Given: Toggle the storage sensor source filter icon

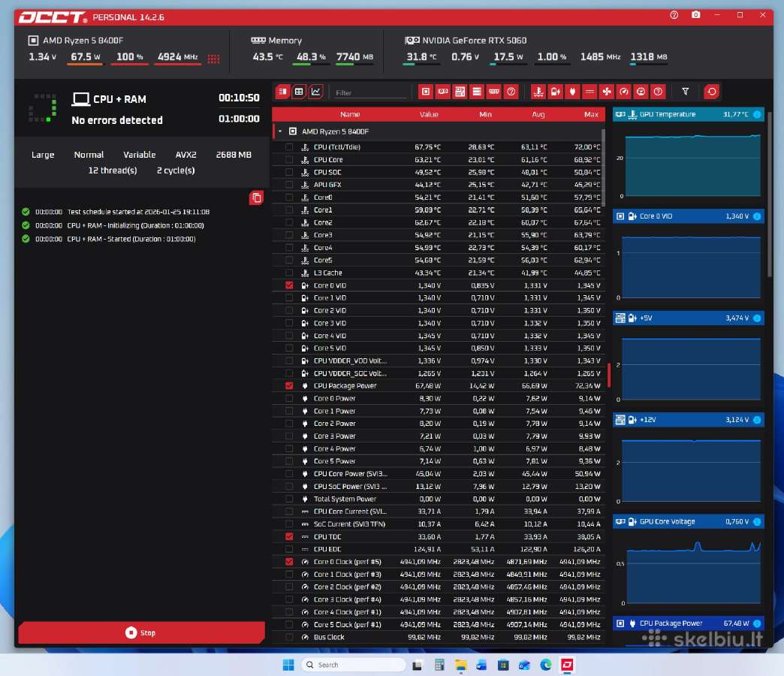Looking at the screenshot, I should [x=477, y=92].
